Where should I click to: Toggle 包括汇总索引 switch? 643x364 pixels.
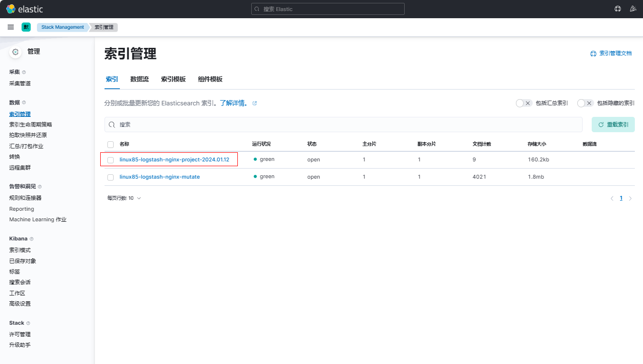tap(524, 103)
